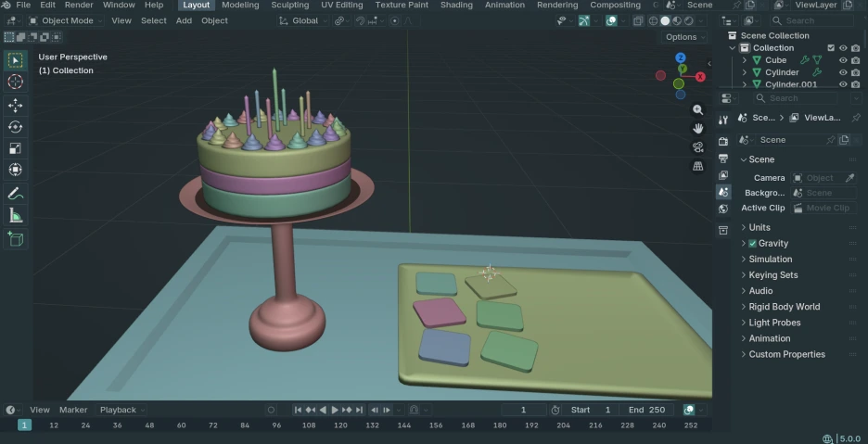Expand the Cube tree item
868x444 pixels.
pyautogui.click(x=744, y=60)
